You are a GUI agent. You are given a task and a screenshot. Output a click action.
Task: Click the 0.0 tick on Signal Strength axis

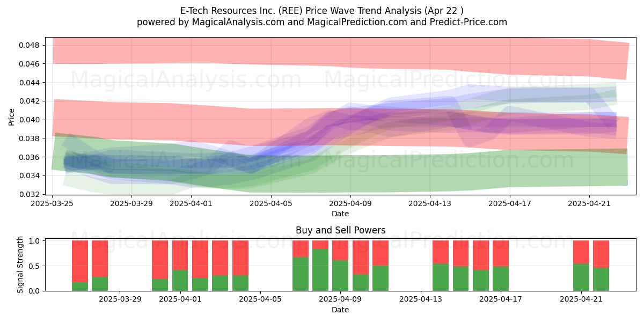click(35, 291)
